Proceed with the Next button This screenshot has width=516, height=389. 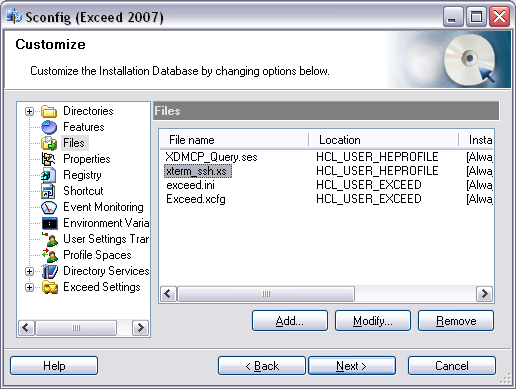[352, 366]
